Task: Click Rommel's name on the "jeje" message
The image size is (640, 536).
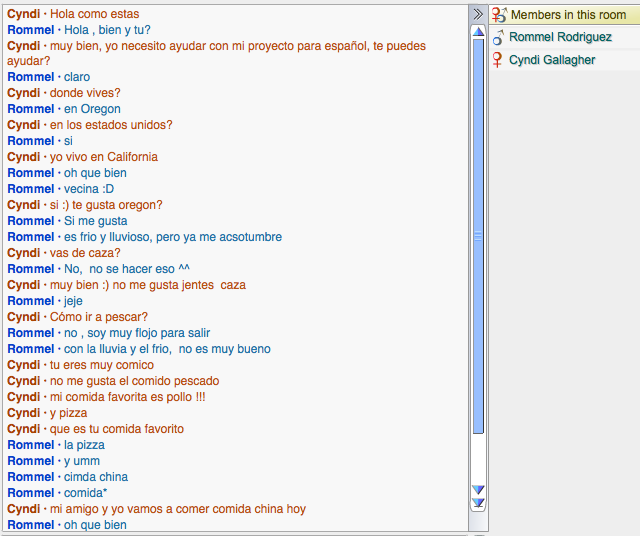Action: tap(30, 301)
